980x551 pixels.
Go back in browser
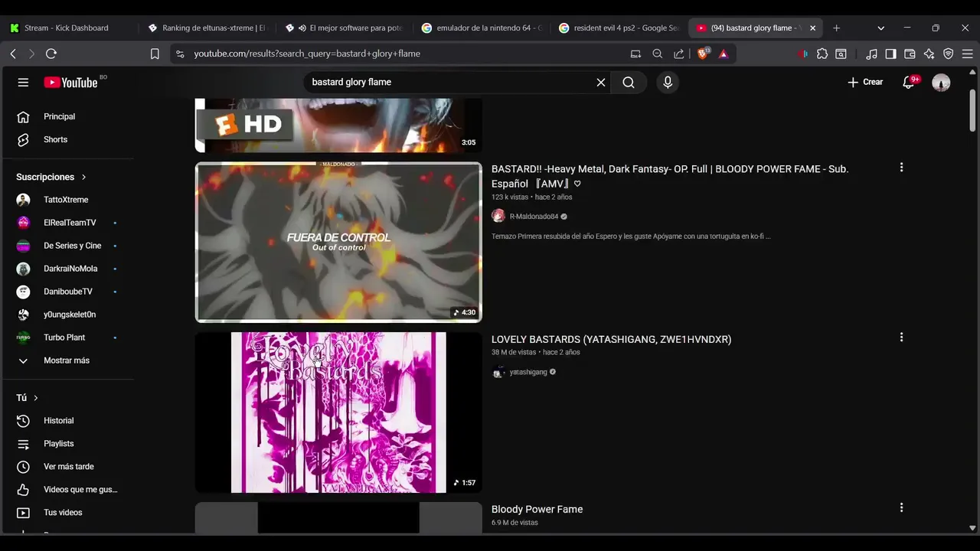(13, 54)
